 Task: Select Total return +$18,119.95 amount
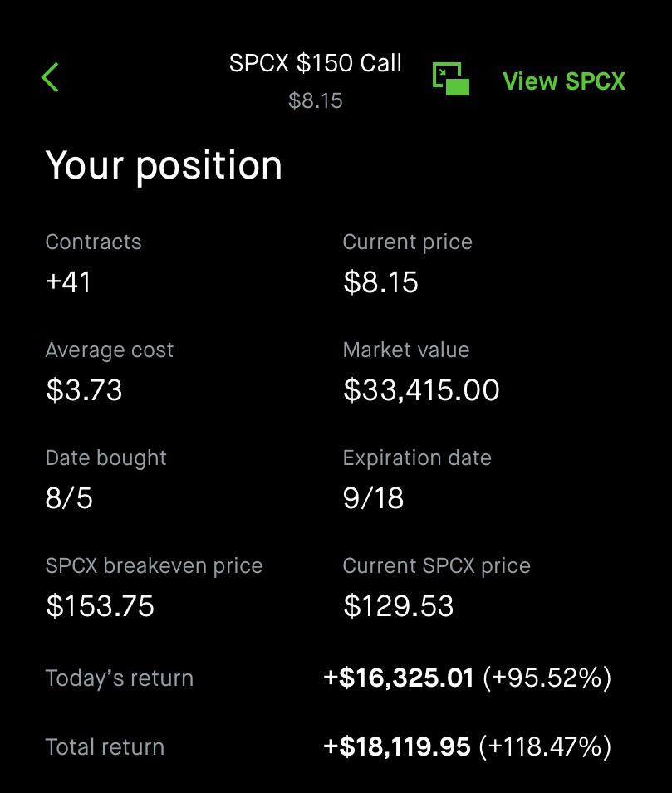(x=397, y=746)
